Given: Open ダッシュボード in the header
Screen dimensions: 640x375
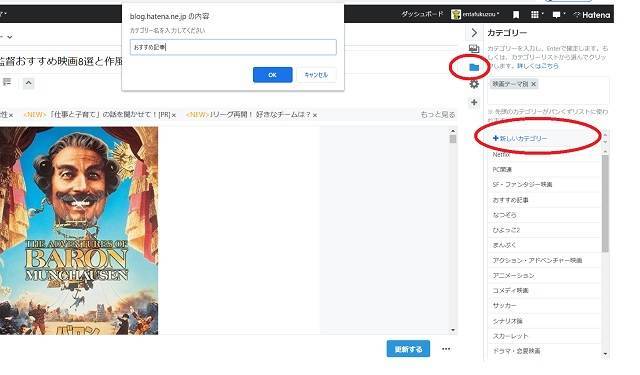Looking at the screenshot, I should tap(422, 14).
